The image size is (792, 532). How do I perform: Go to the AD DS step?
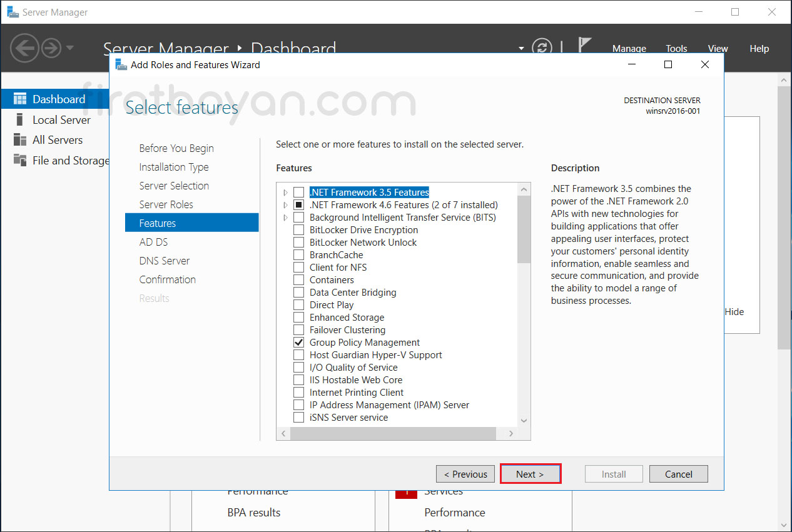point(153,242)
